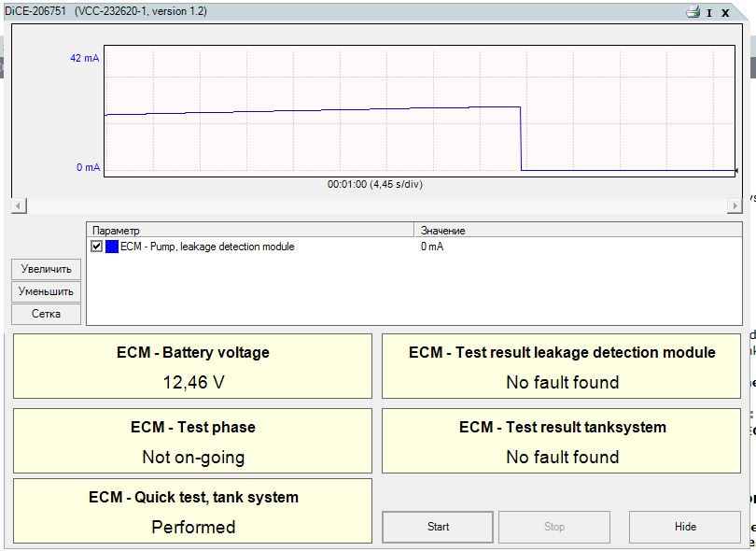Click the blue legend square for the Pump parameter
The width and height of the screenshot is (756, 551).
(111, 246)
